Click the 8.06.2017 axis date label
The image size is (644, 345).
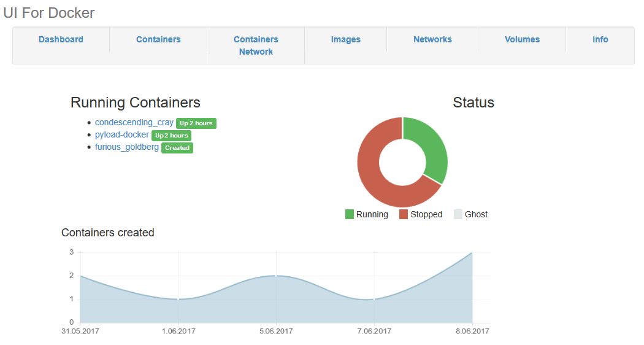point(472,331)
